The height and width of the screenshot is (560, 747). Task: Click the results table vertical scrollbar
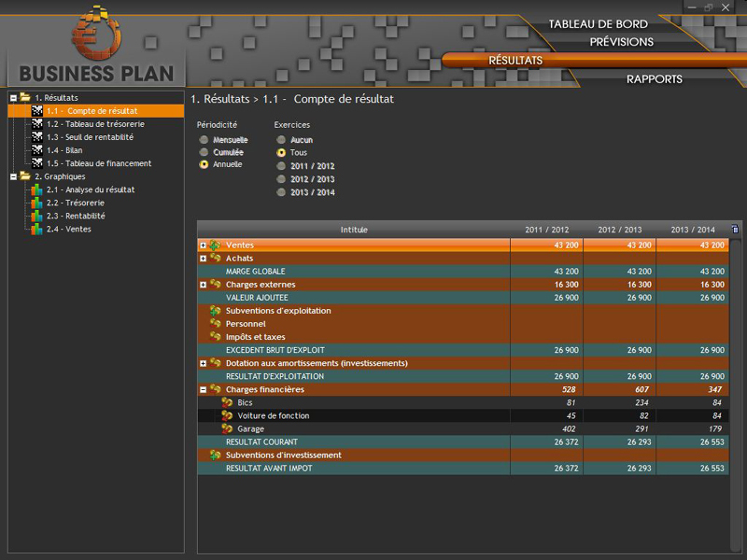tap(735, 395)
